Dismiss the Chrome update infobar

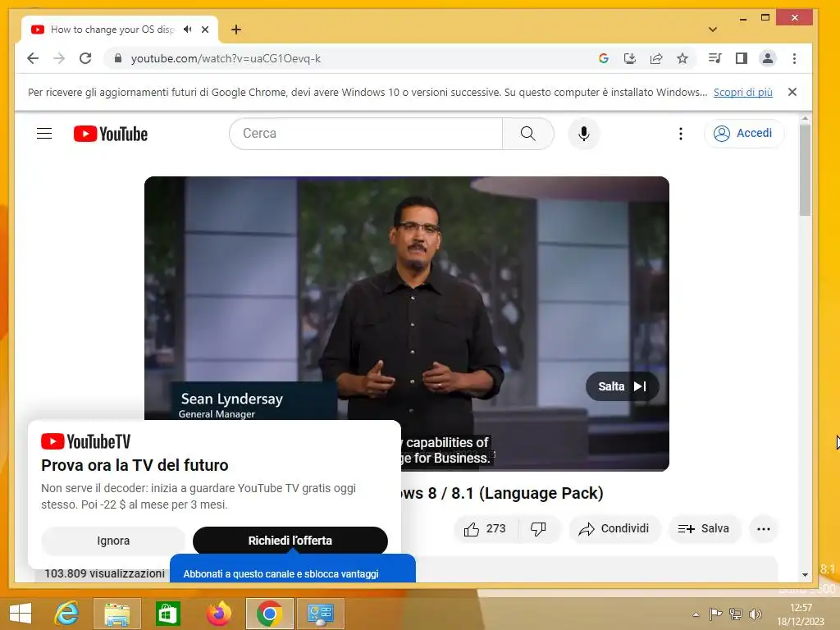pyautogui.click(x=792, y=92)
